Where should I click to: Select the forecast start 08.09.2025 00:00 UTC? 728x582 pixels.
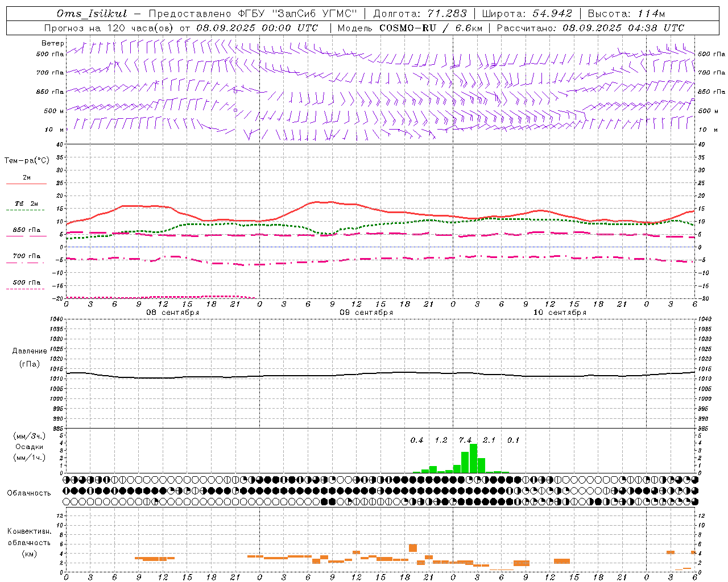[x=257, y=28]
